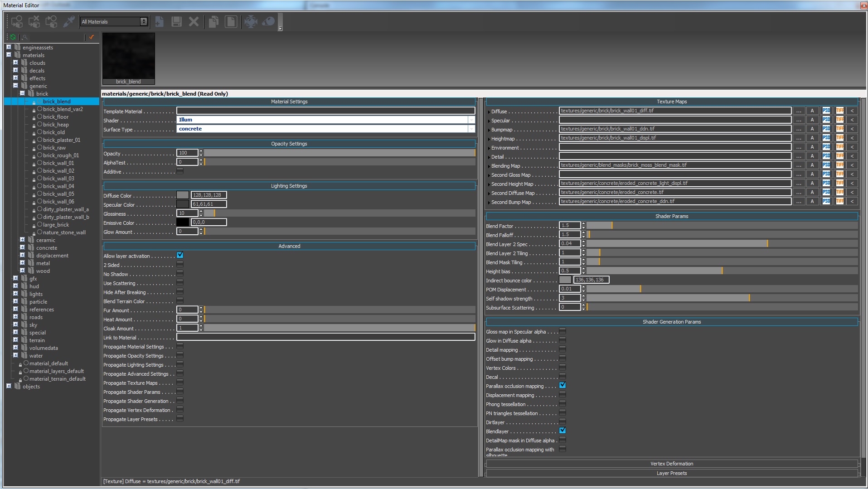Screen dimensions: 868x489
Task: Activate the Pick Material eyedropper tool
Action: (x=69, y=21)
